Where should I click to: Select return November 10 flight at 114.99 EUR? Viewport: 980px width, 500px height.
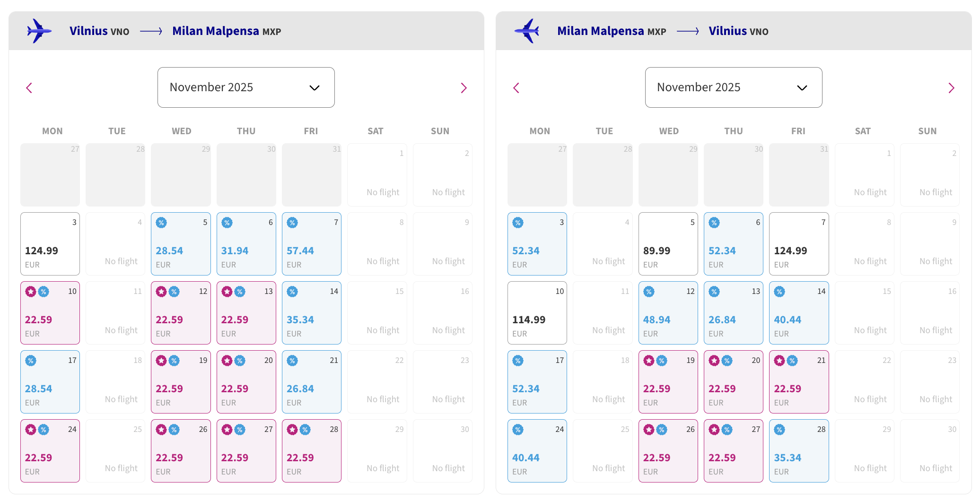(537, 313)
